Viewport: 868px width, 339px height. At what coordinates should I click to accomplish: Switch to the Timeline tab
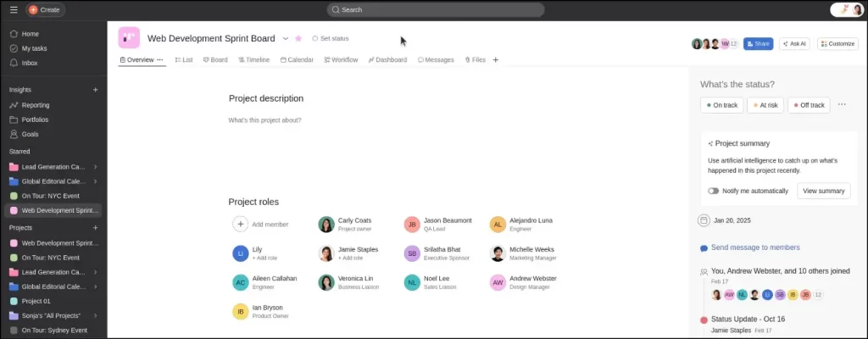(253, 60)
